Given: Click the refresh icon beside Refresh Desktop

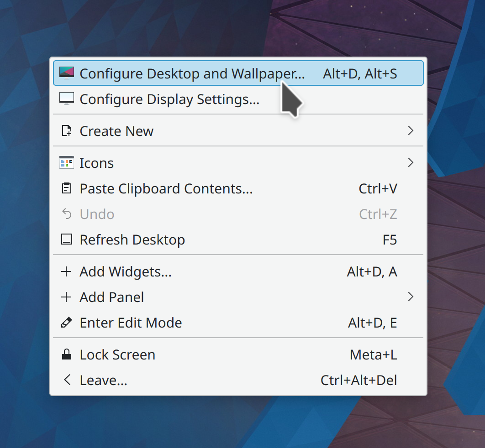Looking at the screenshot, I should click(x=67, y=240).
